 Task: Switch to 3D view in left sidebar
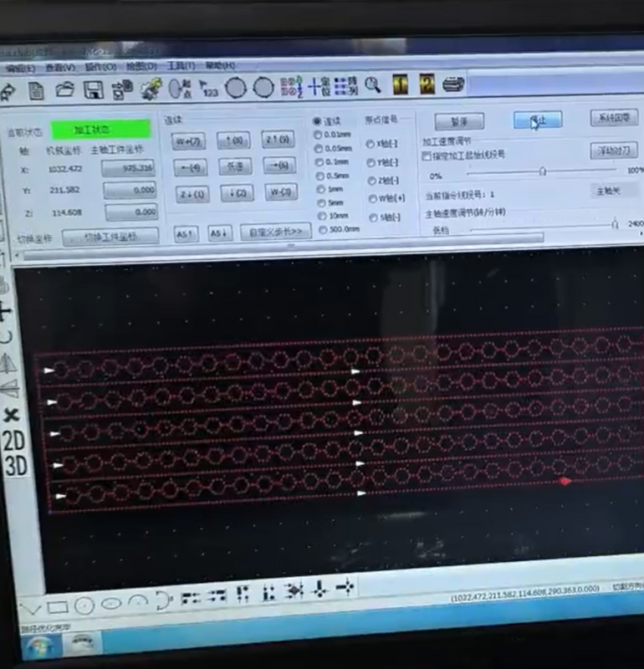pyautogui.click(x=15, y=467)
